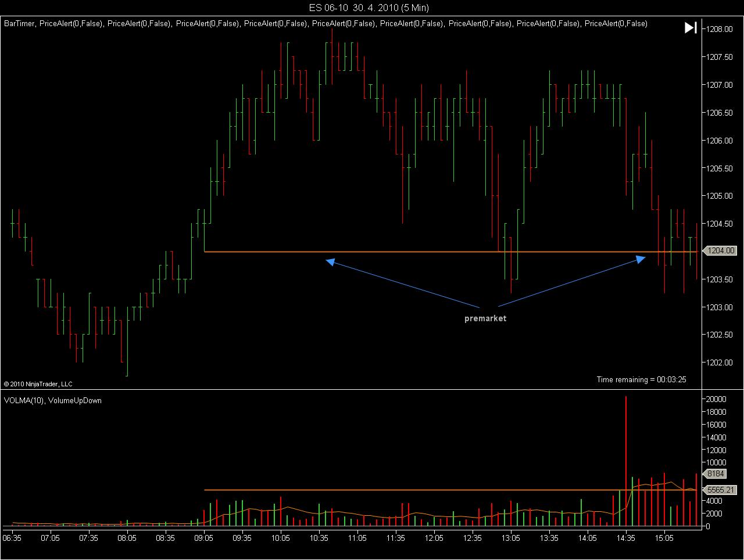Click the 11:05 time axis label
744x560 pixels.
tap(357, 539)
